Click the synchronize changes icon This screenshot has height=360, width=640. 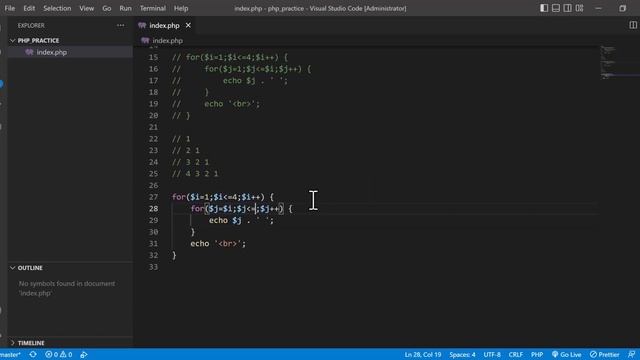(x=33, y=354)
